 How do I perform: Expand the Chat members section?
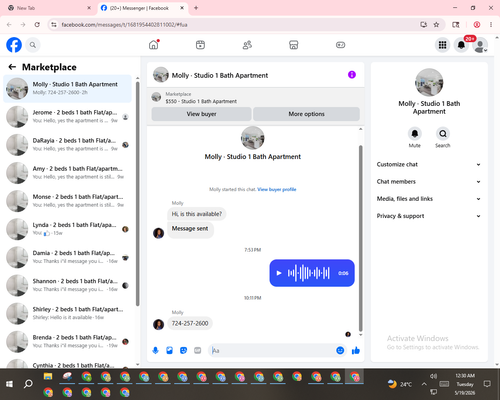[x=429, y=182]
